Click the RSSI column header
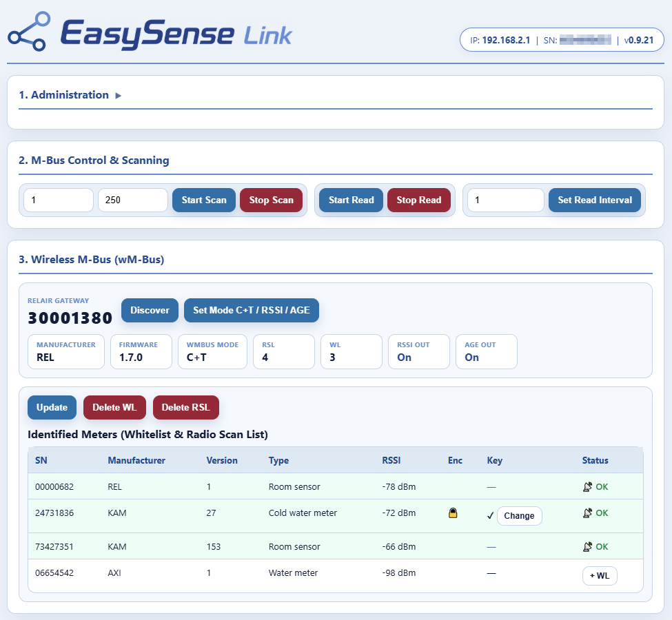Image resolution: width=672 pixels, height=620 pixels. (391, 461)
